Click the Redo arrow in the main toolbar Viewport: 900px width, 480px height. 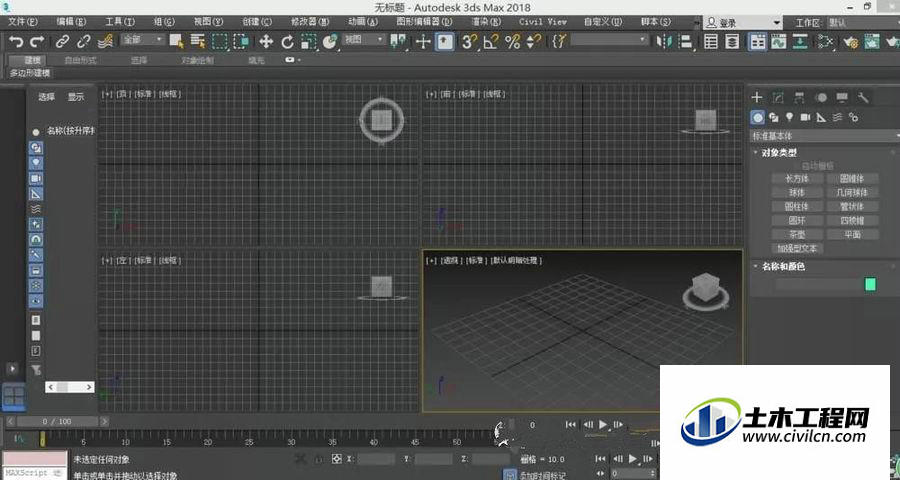(x=37, y=41)
